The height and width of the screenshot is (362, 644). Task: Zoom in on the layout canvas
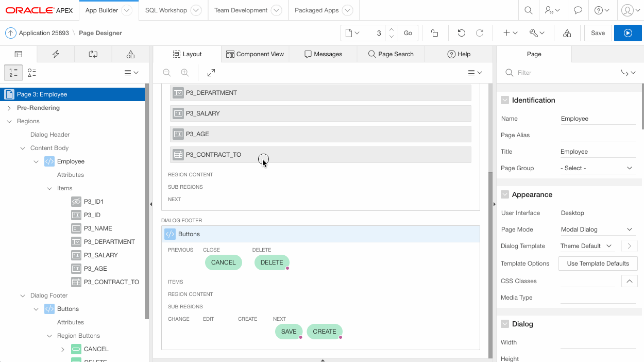coord(184,73)
